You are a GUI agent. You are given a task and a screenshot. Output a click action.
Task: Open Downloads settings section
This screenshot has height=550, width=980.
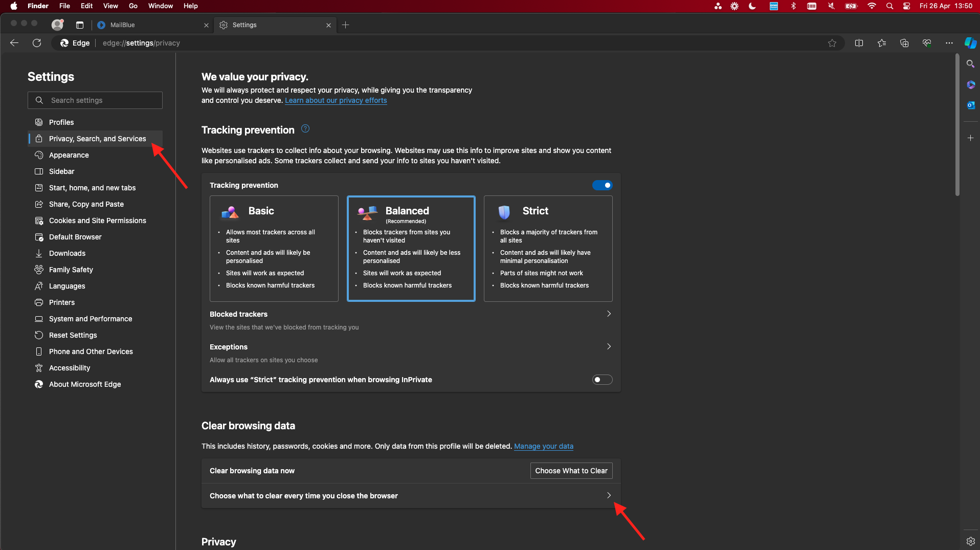tap(95, 253)
